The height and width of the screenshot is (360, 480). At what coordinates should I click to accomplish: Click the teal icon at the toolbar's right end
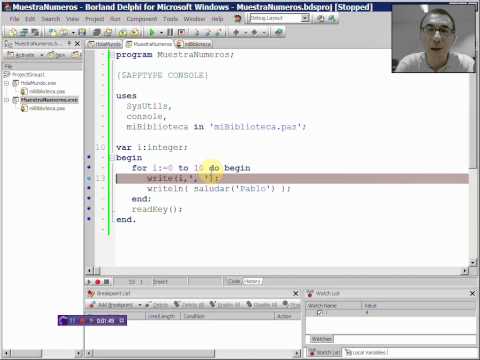[279, 32]
